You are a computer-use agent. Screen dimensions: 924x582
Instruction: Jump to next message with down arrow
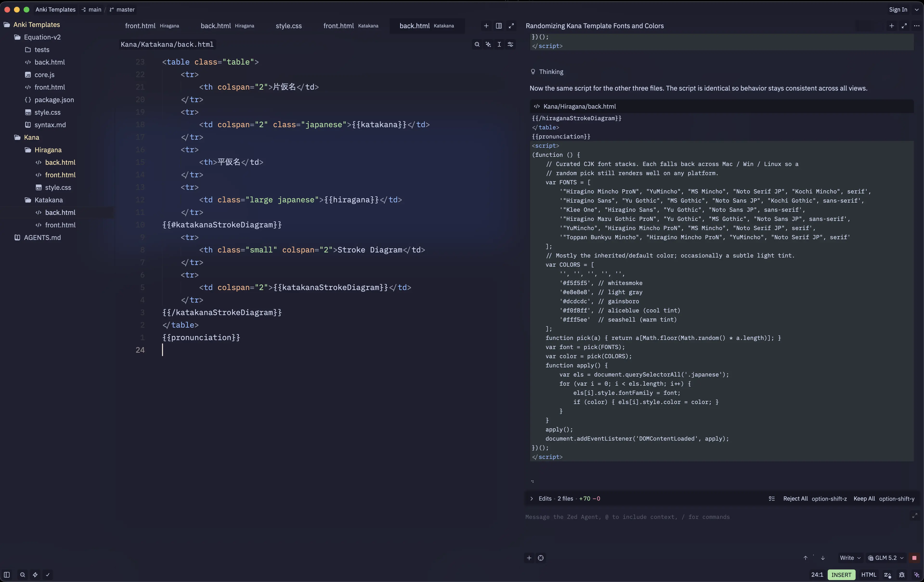click(x=823, y=558)
